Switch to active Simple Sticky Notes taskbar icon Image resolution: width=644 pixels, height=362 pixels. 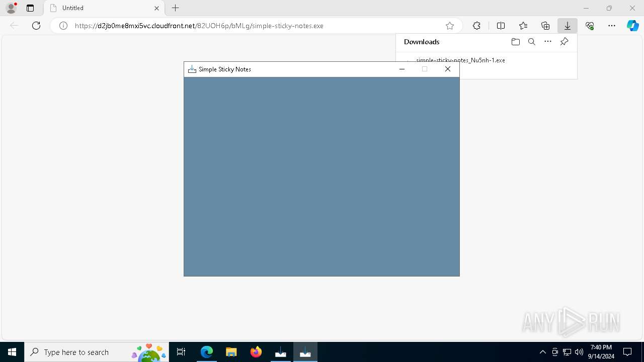[305, 352]
